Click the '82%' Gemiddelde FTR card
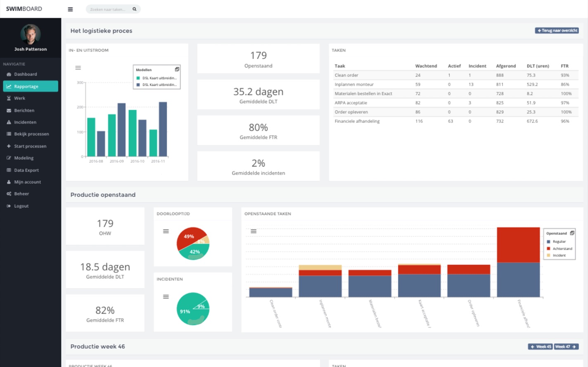The height and width of the screenshot is (367, 588). [x=105, y=313]
